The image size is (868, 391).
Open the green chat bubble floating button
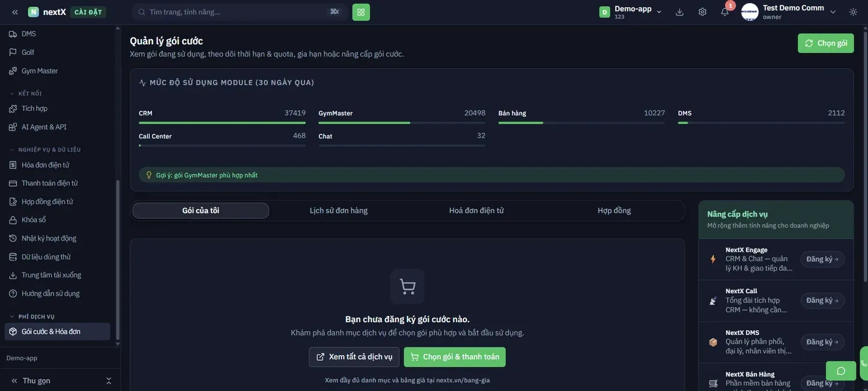pos(841,371)
